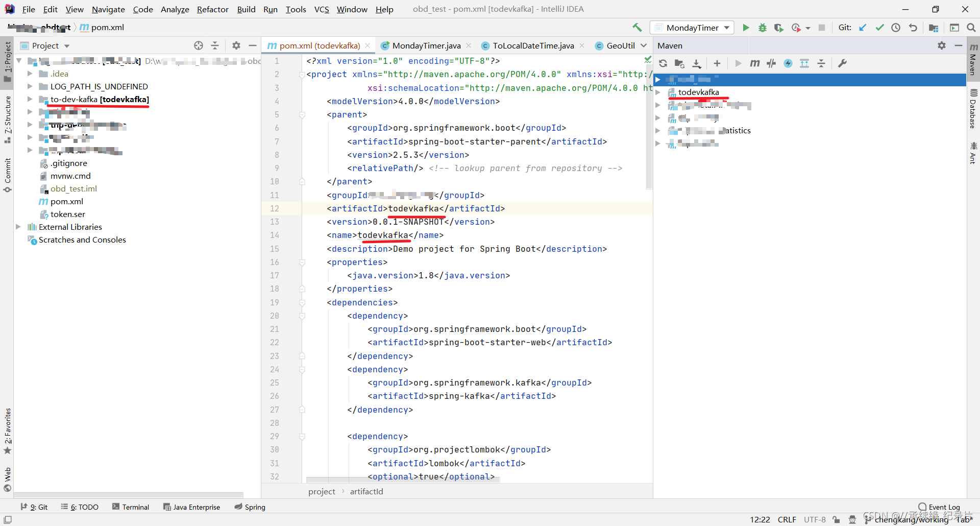The height and width of the screenshot is (526, 980).
Task: Open Project panel gear options
Action: pyautogui.click(x=236, y=45)
